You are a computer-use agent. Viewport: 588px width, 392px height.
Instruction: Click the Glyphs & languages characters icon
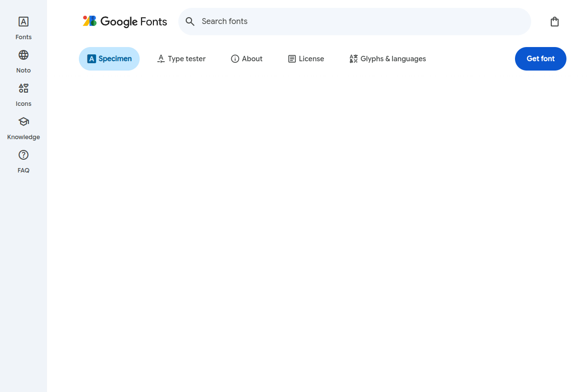tap(353, 59)
